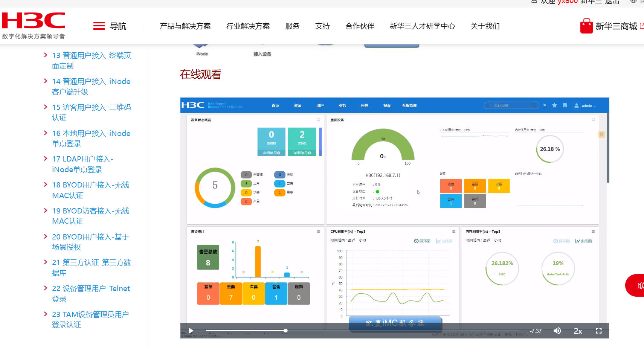Screen dimensions: 644x349
Task: Click the red contact button at right edge
Action: (635, 285)
